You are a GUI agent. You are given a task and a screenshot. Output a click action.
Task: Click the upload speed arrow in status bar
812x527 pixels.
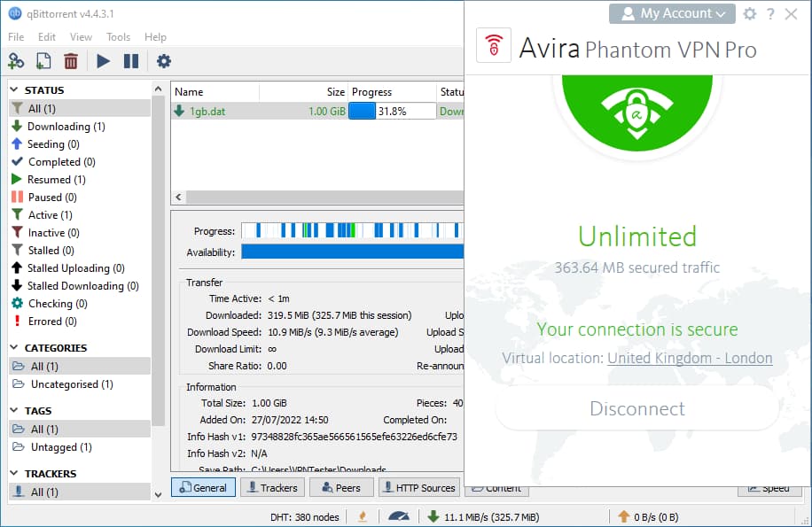pyautogui.click(x=624, y=516)
